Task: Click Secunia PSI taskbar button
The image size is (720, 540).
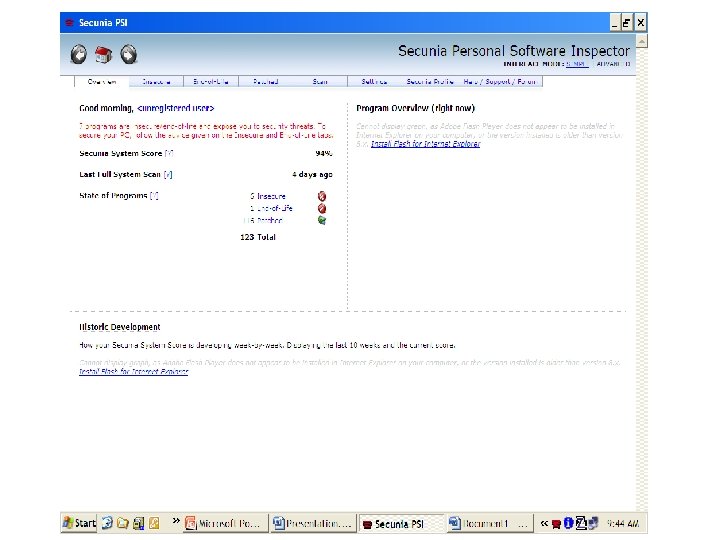Action: [401, 523]
